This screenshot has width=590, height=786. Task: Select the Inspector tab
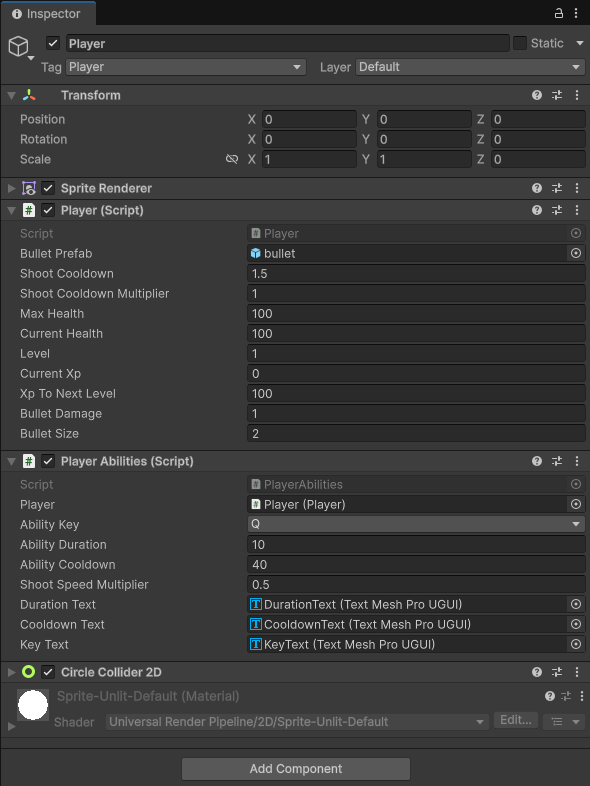pos(47,14)
